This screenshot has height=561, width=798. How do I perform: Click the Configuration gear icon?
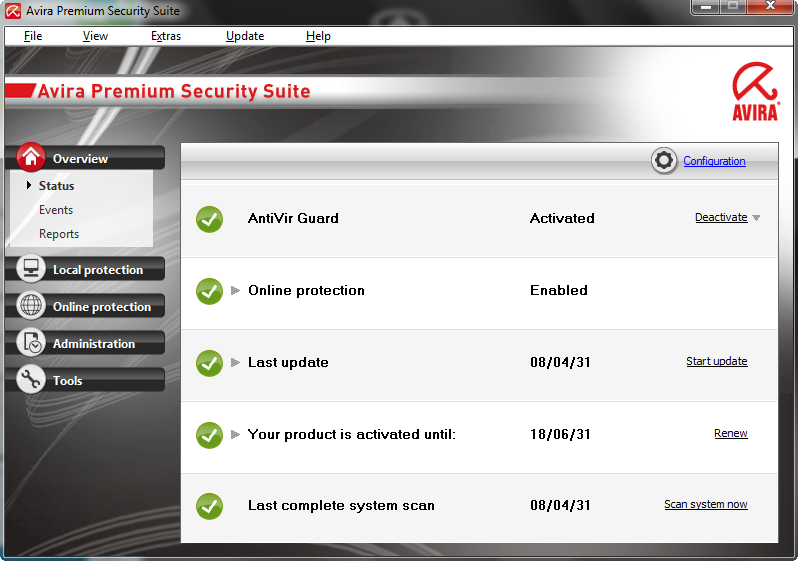pos(664,161)
